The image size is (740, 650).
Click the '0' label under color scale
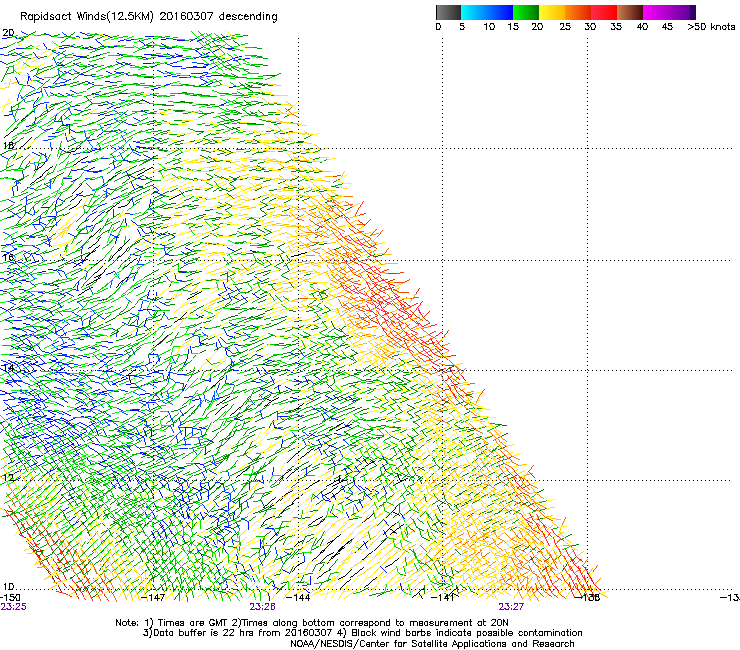[438, 26]
